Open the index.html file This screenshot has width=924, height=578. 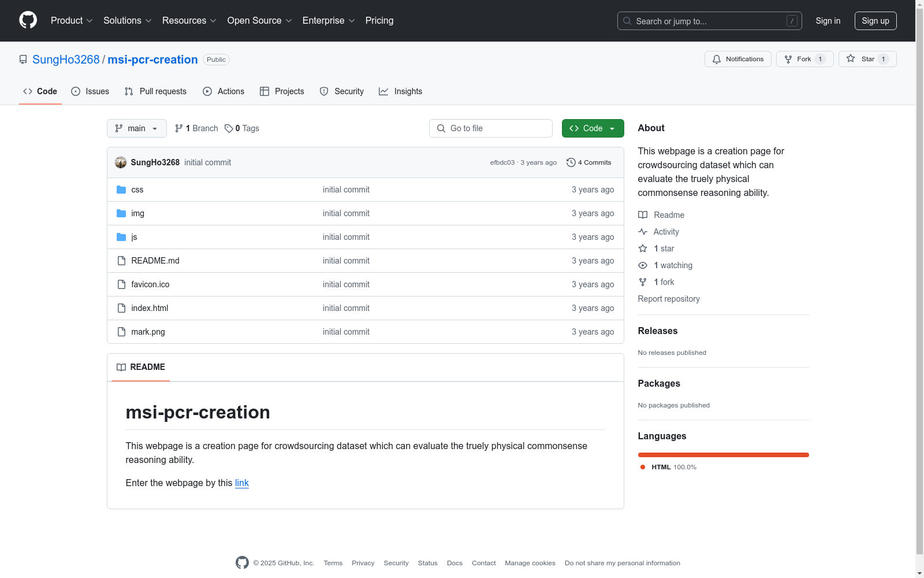(150, 308)
